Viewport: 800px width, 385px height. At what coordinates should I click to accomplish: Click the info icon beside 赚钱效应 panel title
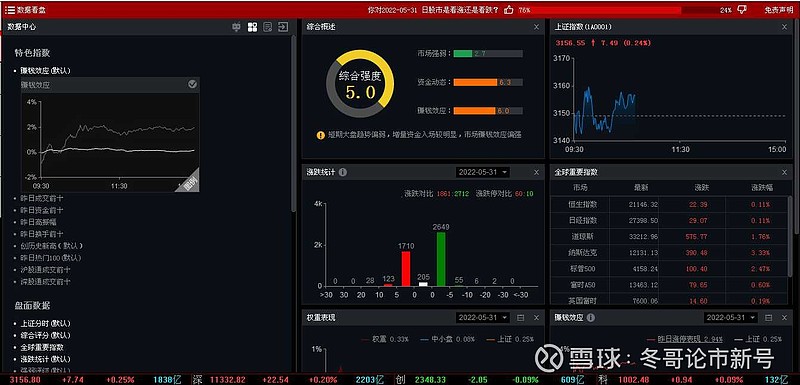click(x=591, y=318)
